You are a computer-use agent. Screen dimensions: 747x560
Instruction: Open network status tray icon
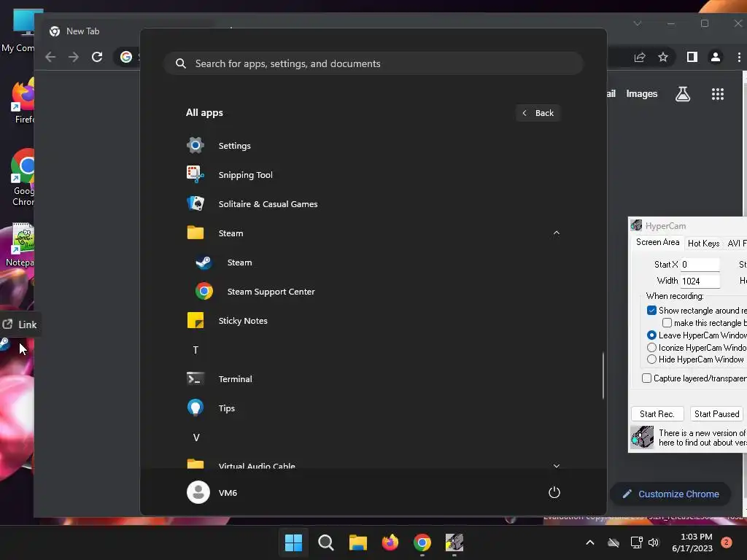[636, 542]
